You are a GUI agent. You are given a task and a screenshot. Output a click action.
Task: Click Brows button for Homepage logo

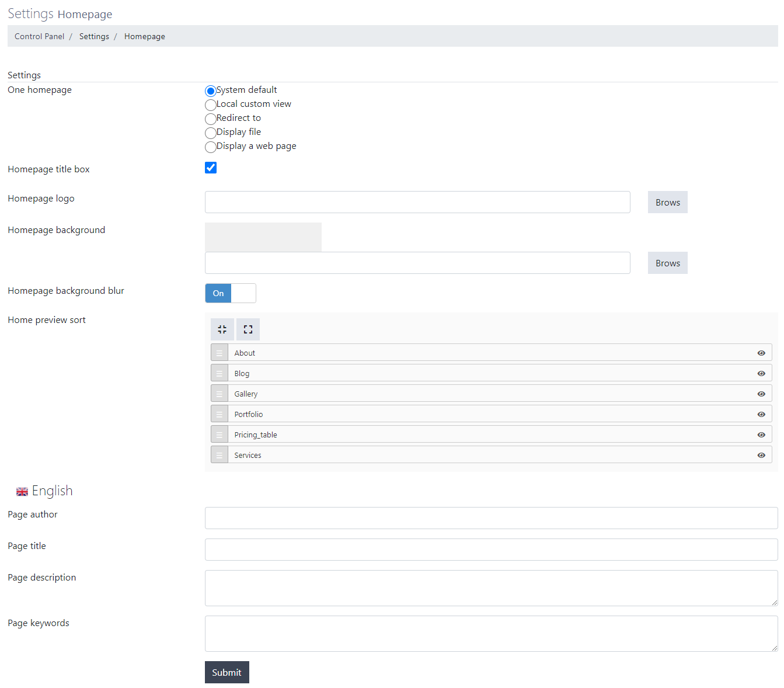[x=667, y=202]
